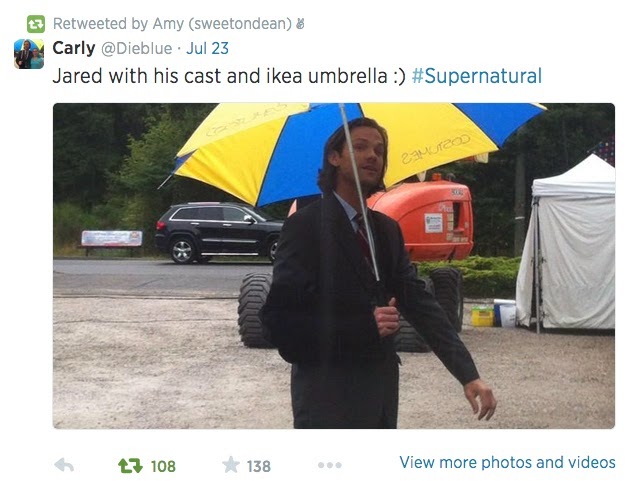This screenshot has height=481, width=630.
Task: Open View more photos and videos
Action: click(507, 463)
